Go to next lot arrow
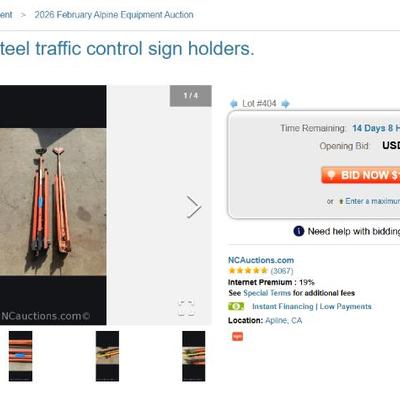Viewport: 400px width, 400px height. [285, 104]
